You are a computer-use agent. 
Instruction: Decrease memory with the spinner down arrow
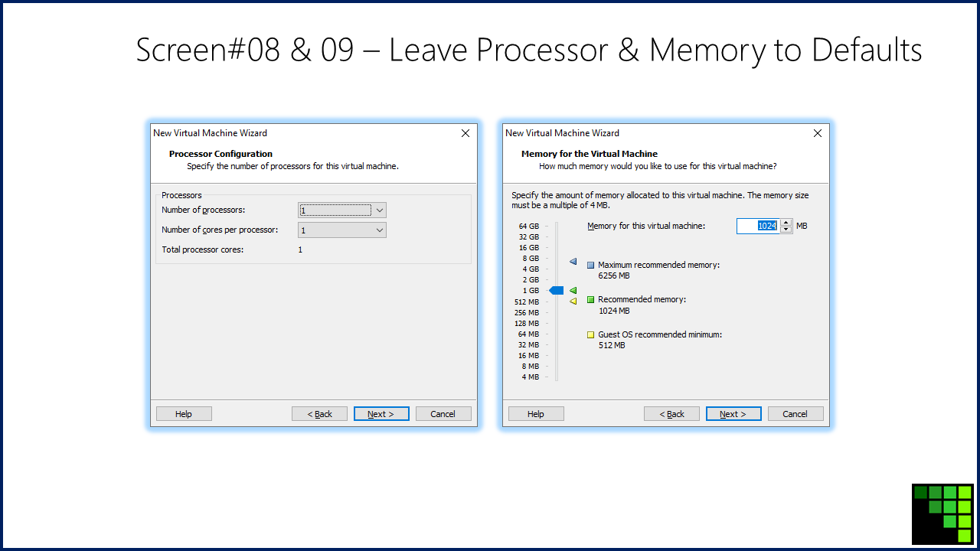point(786,230)
